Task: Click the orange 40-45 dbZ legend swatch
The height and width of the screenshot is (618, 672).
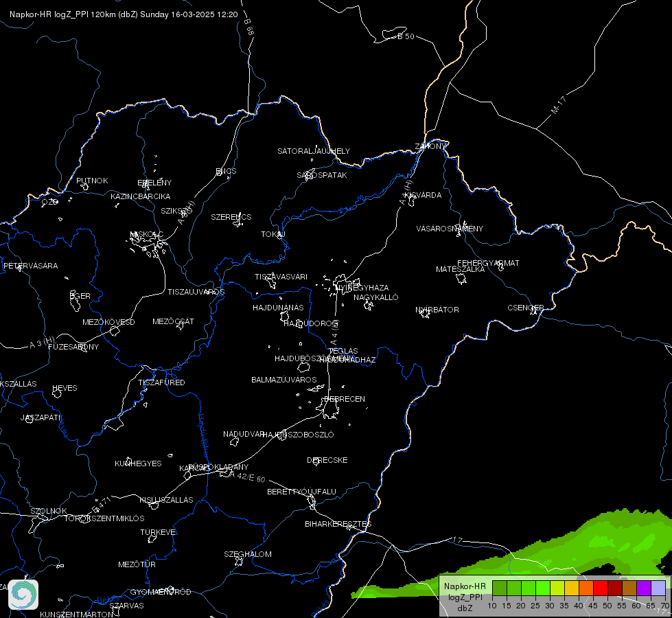Action: [586, 588]
